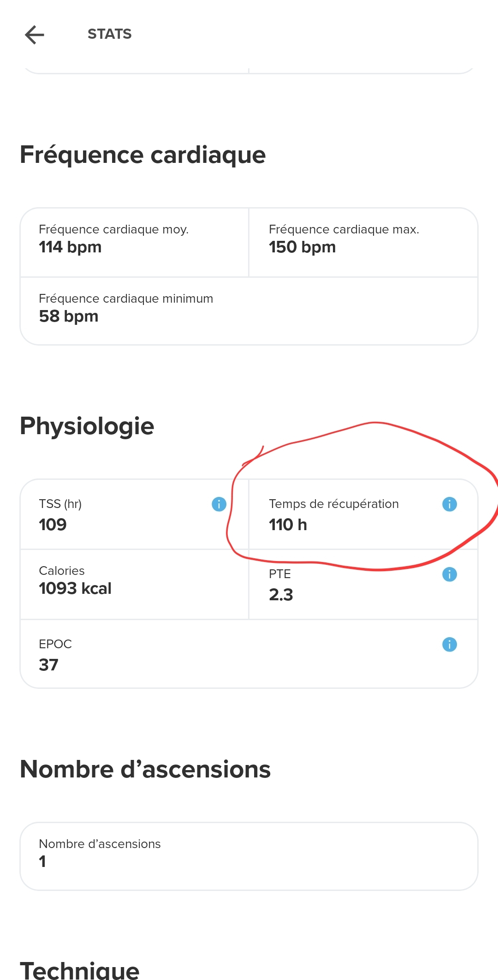
Task: Open info for TSS (hr)
Action: click(x=219, y=504)
